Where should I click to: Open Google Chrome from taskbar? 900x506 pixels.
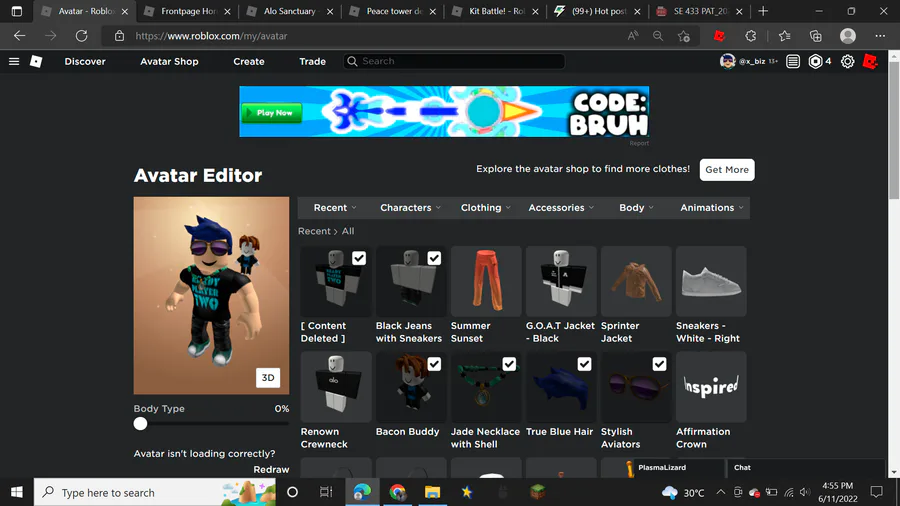[397, 492]
